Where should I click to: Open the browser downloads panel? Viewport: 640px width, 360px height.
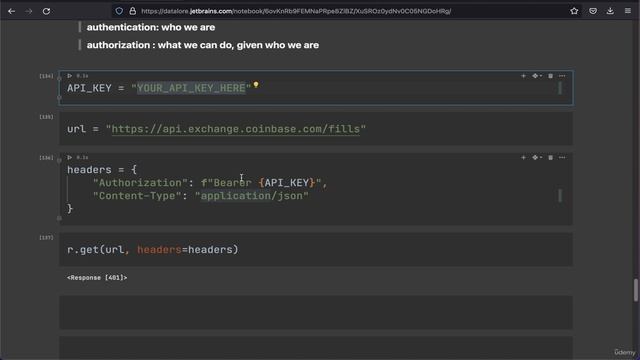click(610, 11)
